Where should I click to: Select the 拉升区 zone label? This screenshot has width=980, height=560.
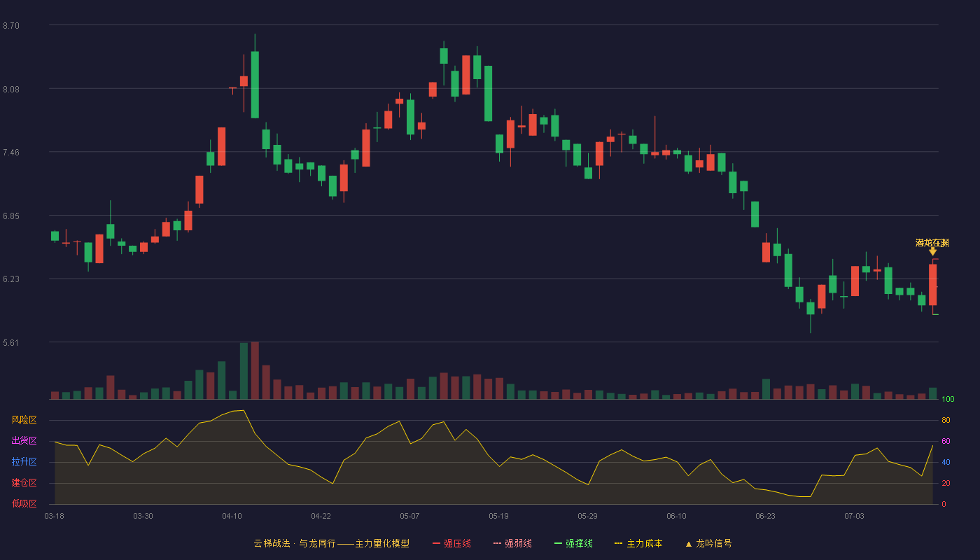pyautogui.click(x=24, y=462)
